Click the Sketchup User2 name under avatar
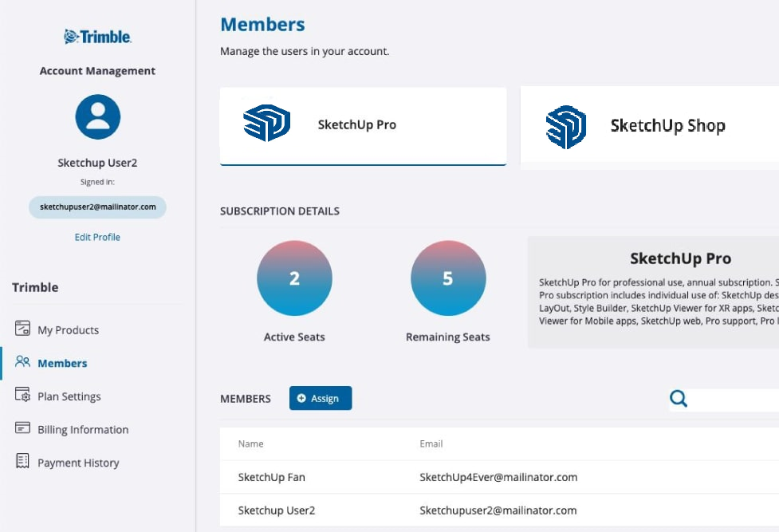Screen dimensions: 779x532 (x=97, y=163)
